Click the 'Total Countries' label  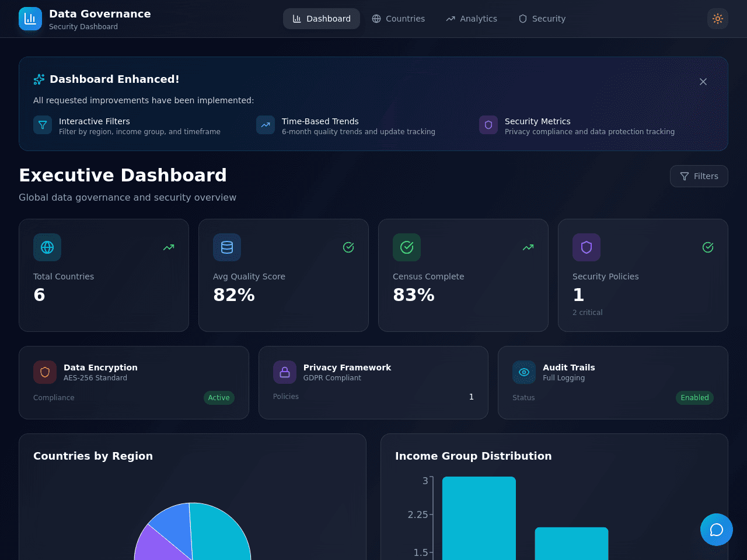[64, 276]
